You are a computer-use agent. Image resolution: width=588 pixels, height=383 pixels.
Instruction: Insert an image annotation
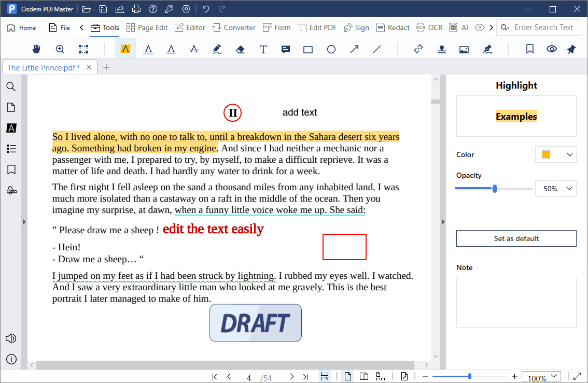click(x=464, y=49)
